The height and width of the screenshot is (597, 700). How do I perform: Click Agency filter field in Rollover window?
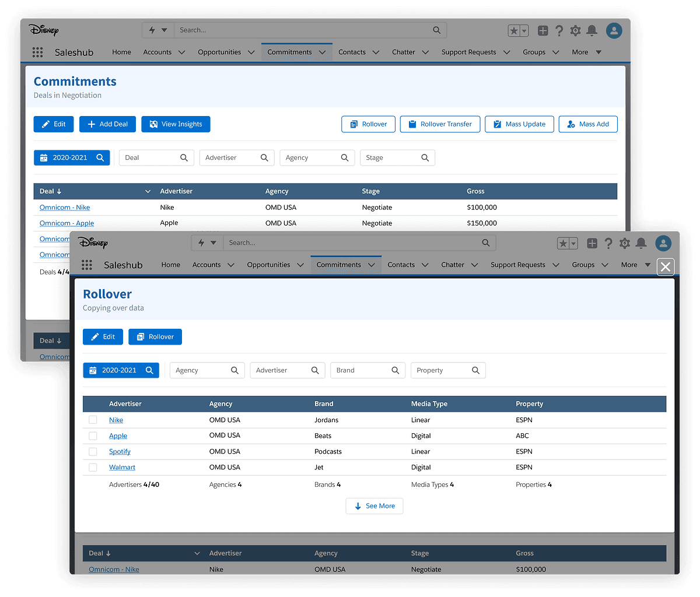(x=207, y=370)
